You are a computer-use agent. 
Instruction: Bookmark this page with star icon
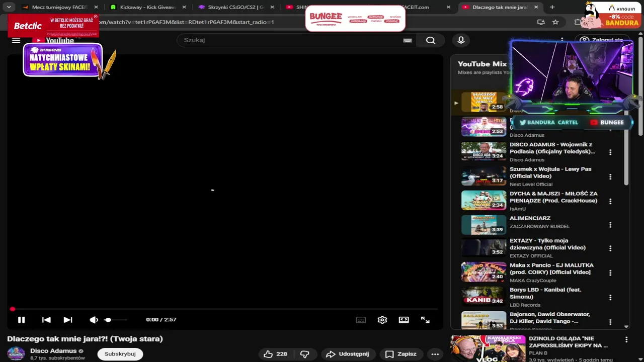[x=555, y=22]
